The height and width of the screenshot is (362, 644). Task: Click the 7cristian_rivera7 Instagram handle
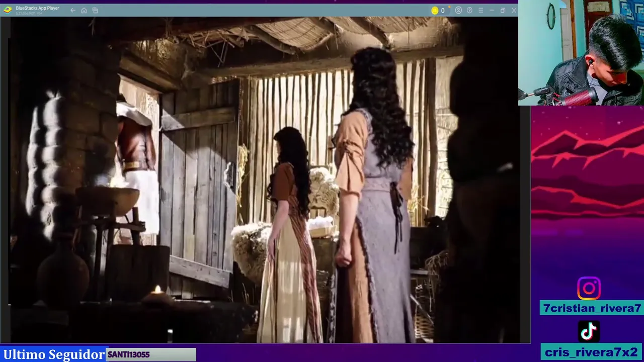click(591, 308)
